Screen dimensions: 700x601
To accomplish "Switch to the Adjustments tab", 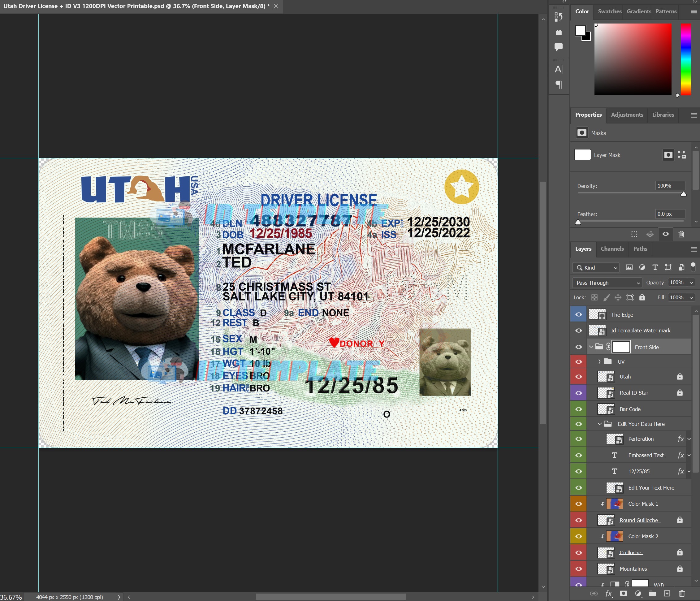I will 627,115.
